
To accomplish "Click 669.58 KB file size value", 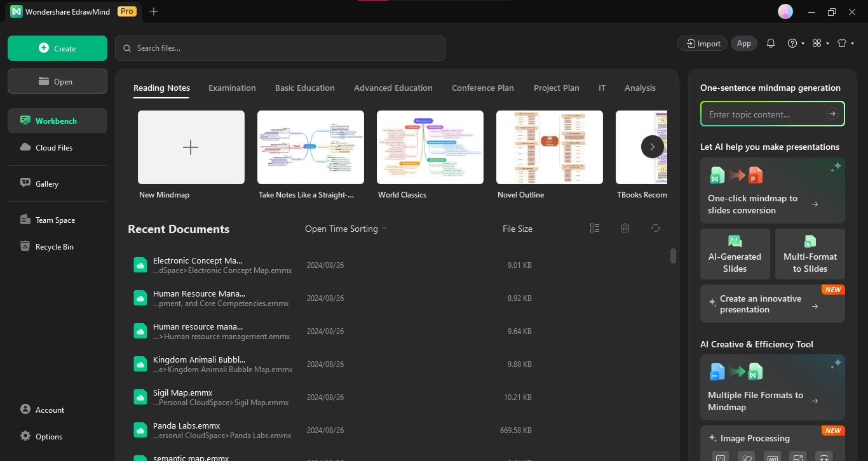I will (516, 431).
